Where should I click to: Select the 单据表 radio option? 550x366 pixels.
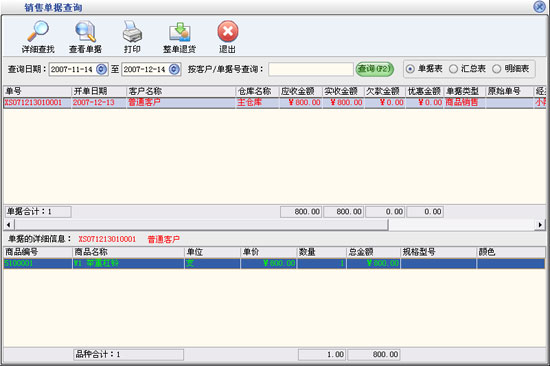tap(410, 69)
